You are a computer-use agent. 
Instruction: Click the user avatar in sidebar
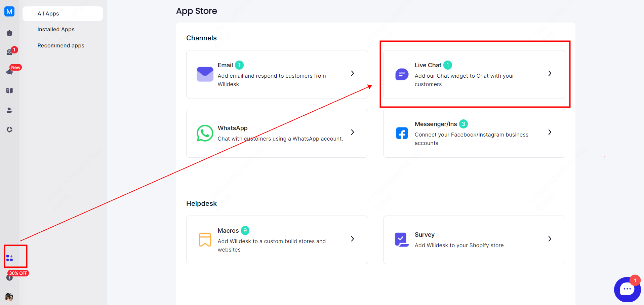tap(9, 297)
